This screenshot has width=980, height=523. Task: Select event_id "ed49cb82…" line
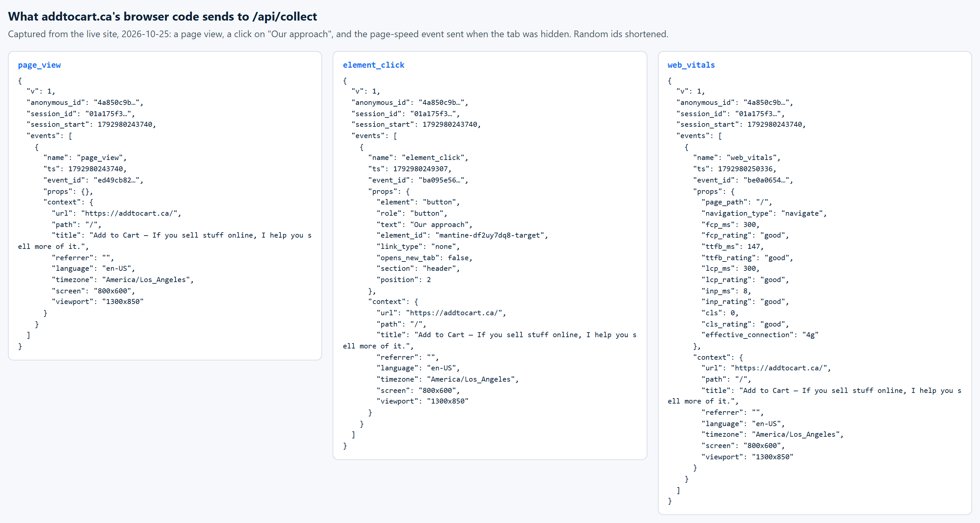[x=93, y=180]
